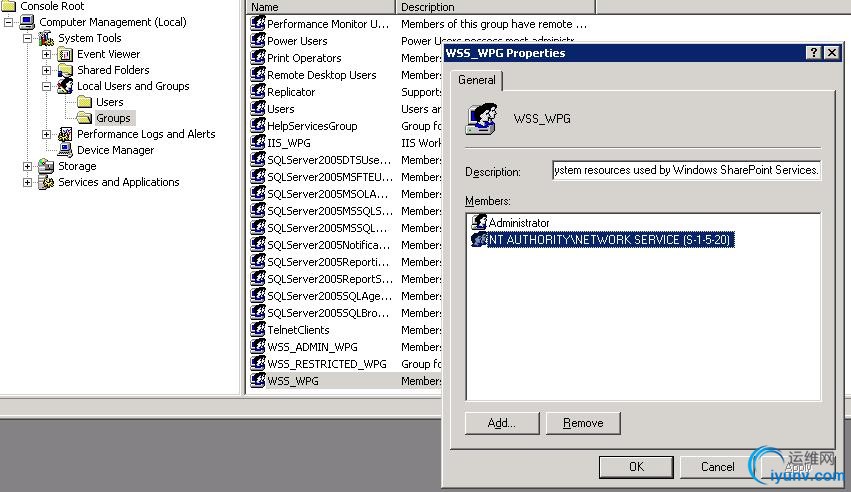The image size is (851, 492).
Task: Collapse the Computer Management (Local) node
Action: [9, 22]
